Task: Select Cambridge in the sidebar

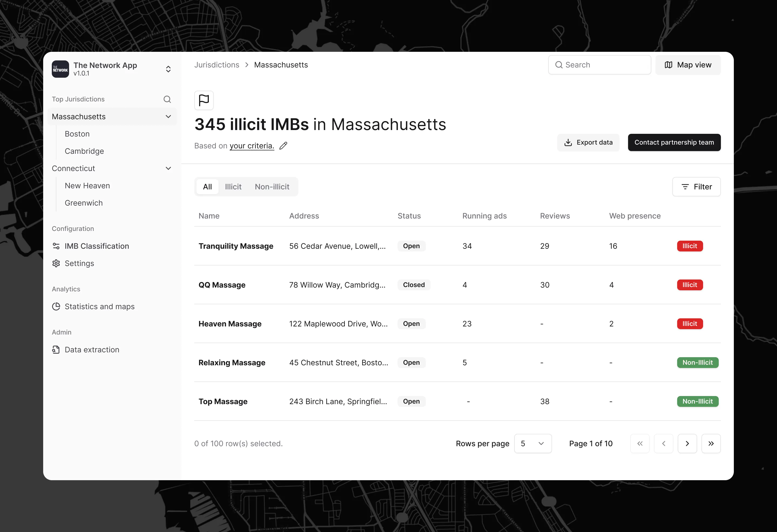Action: [84, 151]
